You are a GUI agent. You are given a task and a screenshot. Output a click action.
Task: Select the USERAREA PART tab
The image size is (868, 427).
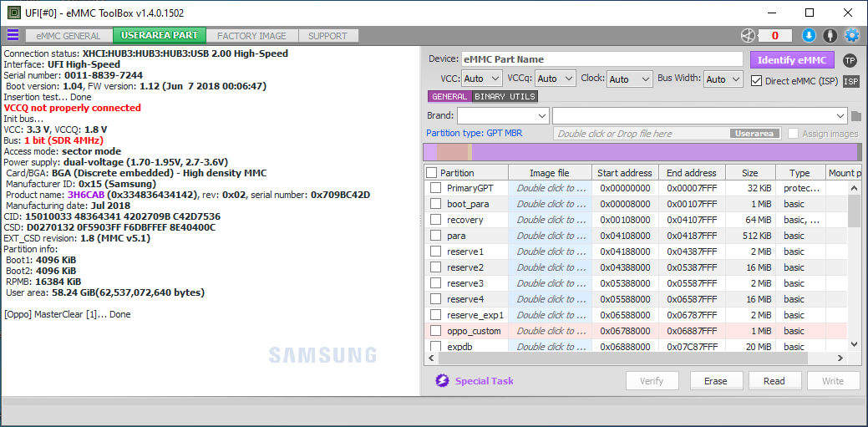(x=160, y=35)
